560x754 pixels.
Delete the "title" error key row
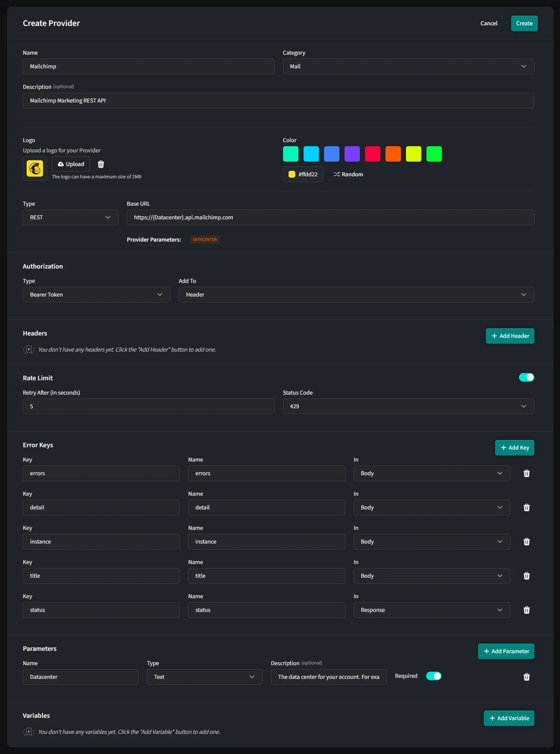[526, 576]
